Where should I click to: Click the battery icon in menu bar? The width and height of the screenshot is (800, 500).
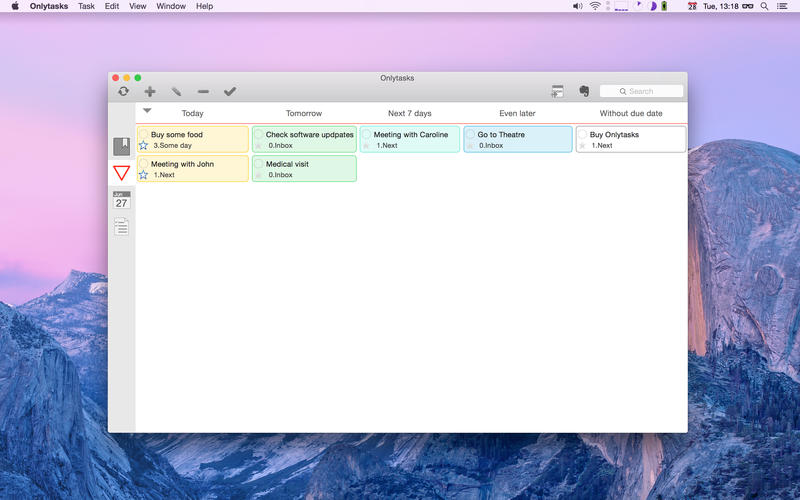click(664, 6)
